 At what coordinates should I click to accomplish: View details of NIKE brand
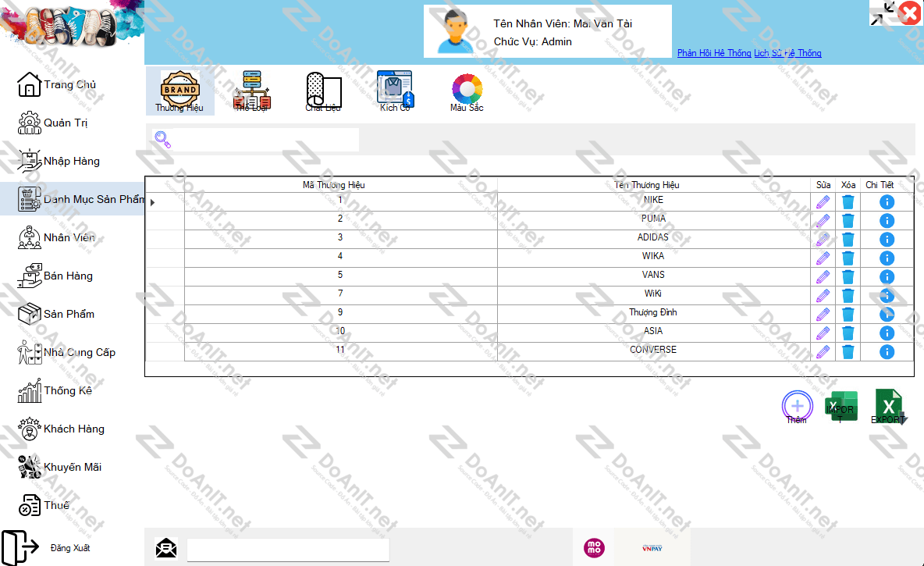pyautogui.click(x=887, y=201)
